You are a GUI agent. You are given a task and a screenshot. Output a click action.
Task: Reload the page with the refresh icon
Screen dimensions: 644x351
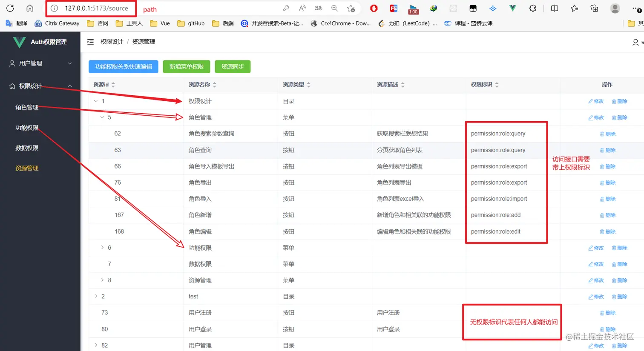[x=10, y=8]
